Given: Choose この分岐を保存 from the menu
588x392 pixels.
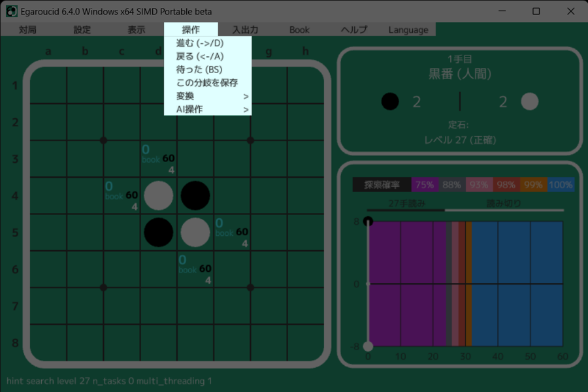Looking at the screenshot, I should click(208, 82).
